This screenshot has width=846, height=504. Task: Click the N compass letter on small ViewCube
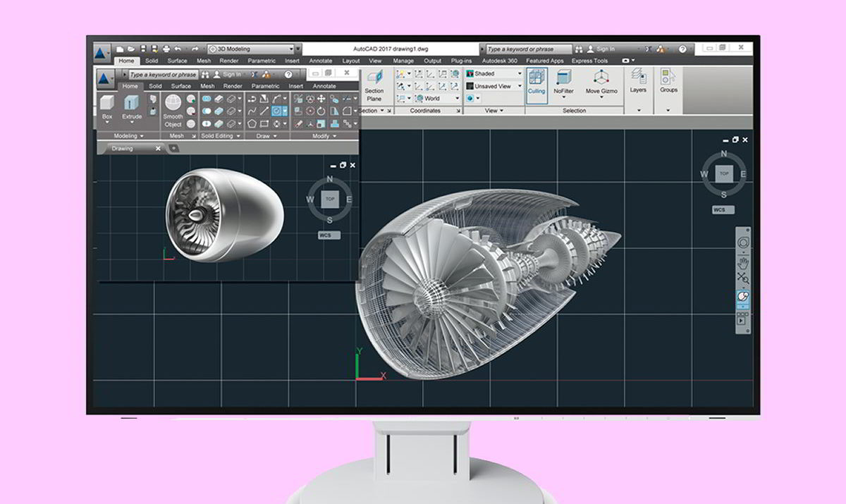point(329,179)
